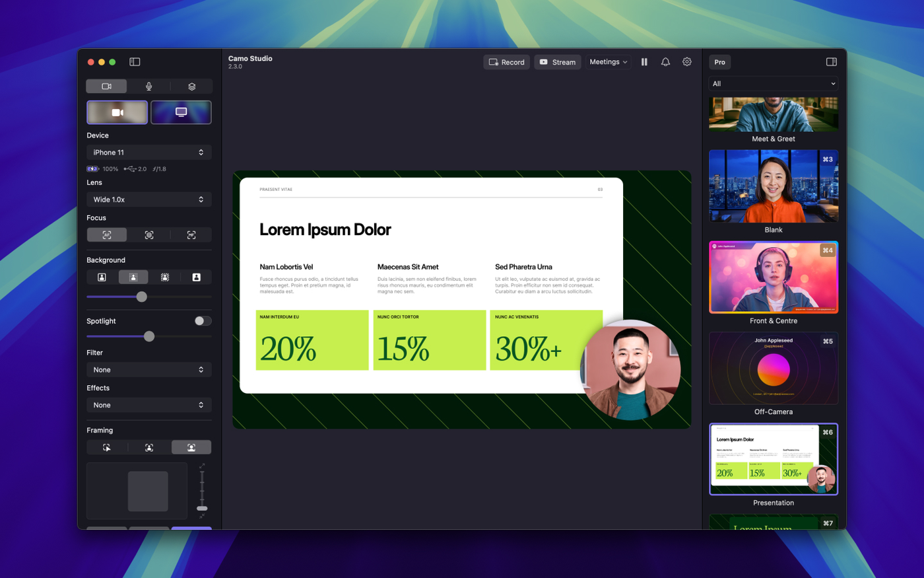Select the middle Framing mode icon
The image size is (924, 578).
[x=149, y=448]
